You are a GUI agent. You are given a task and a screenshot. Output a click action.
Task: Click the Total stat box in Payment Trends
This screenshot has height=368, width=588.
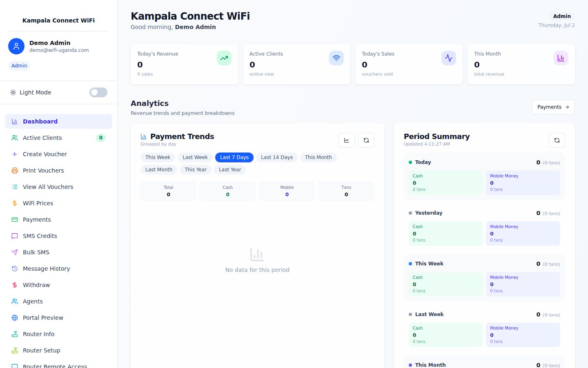(168, 191)
